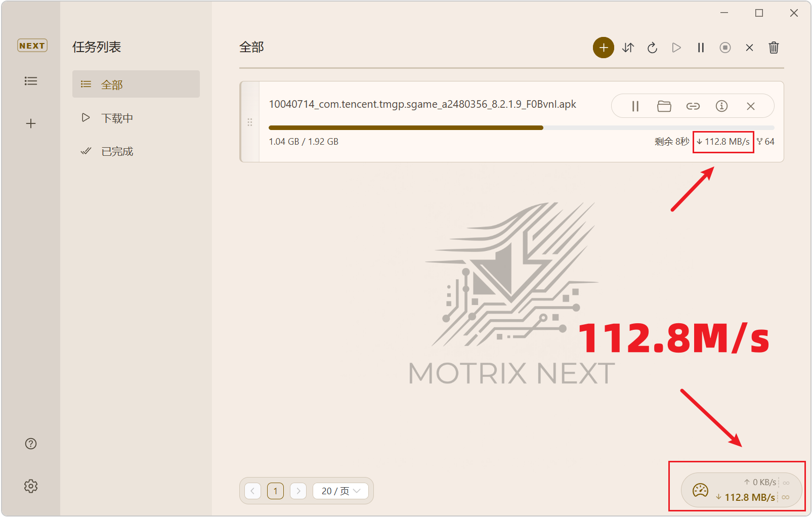Open download folder of apk task
Image resolution: width=812 pixels, height=517 pixels.
[664, 106]
